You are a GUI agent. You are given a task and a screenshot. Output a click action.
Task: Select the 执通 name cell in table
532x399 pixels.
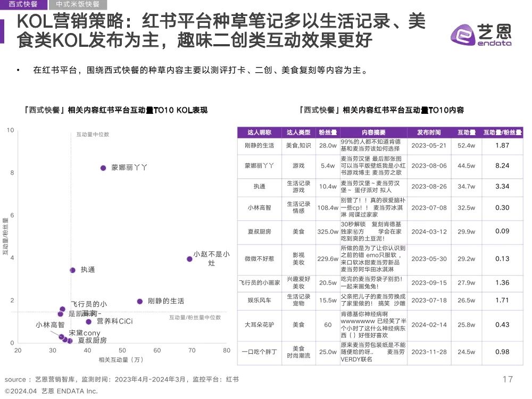[260, 187]
